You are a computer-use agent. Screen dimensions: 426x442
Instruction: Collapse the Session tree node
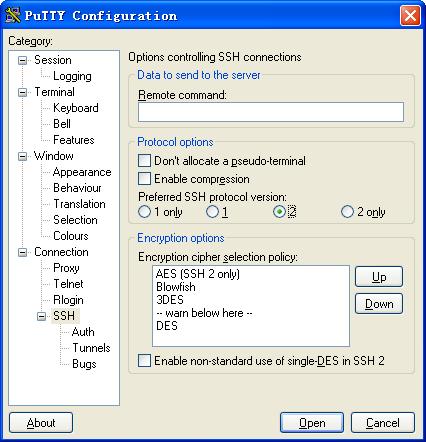tap(22, 60)
